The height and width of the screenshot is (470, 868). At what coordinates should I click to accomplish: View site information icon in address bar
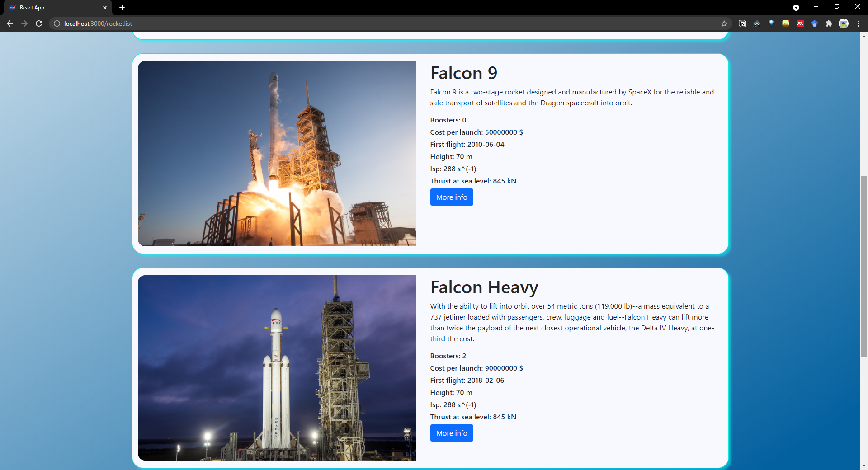pos(57,23)
